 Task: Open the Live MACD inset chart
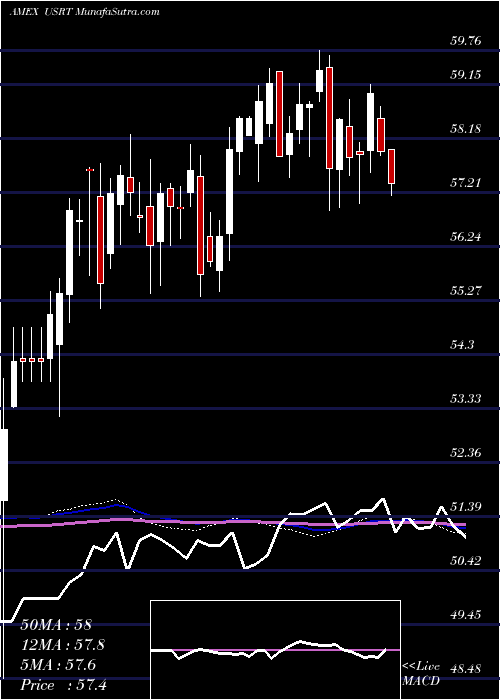(275, 650)
